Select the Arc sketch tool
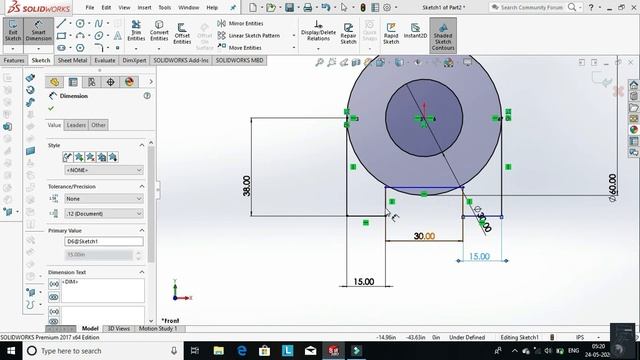640x360 pixels. tap(80, 36)
